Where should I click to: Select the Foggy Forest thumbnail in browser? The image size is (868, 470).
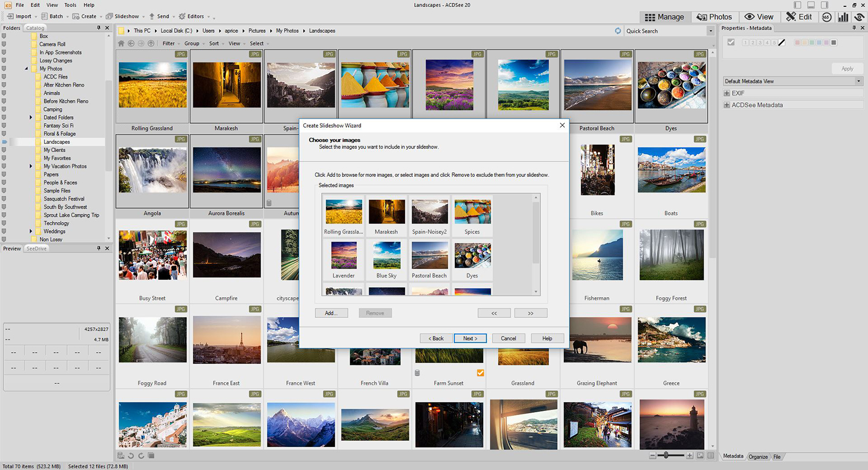click(x=671, y=262)
